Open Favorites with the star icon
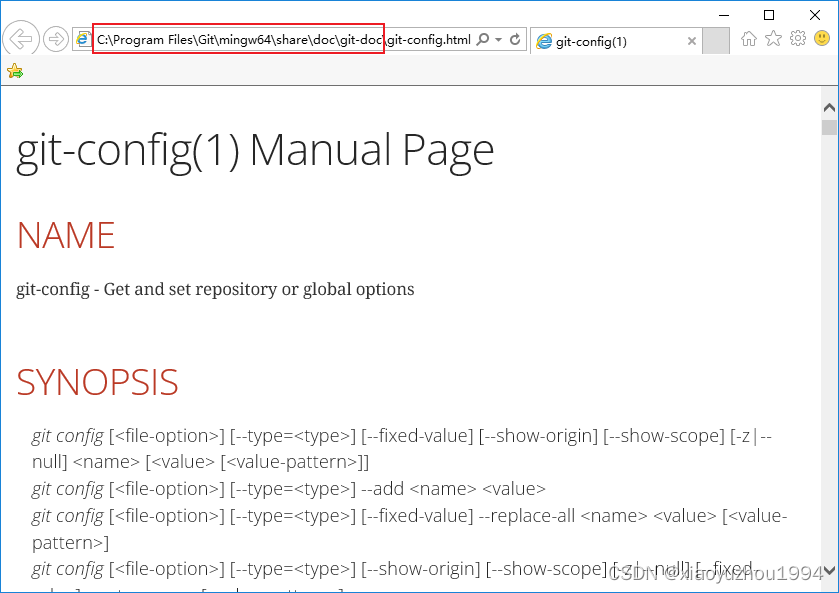 coord(773,37)
